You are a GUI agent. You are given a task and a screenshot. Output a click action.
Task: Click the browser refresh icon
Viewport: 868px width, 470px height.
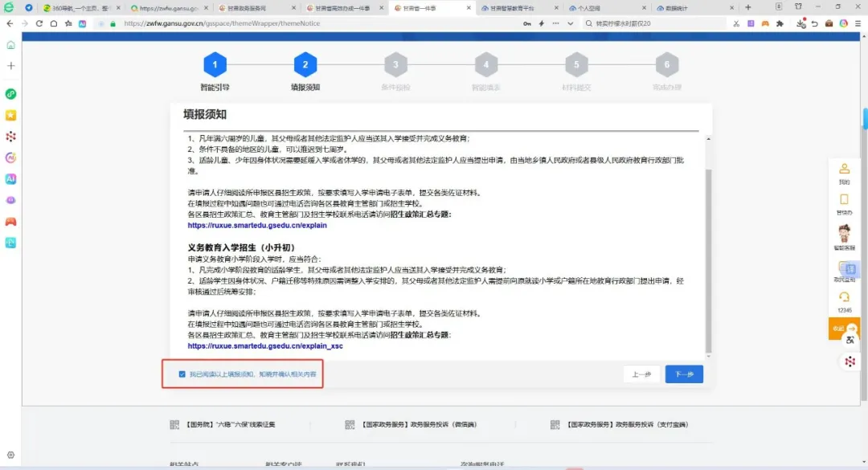coord(39,24)
